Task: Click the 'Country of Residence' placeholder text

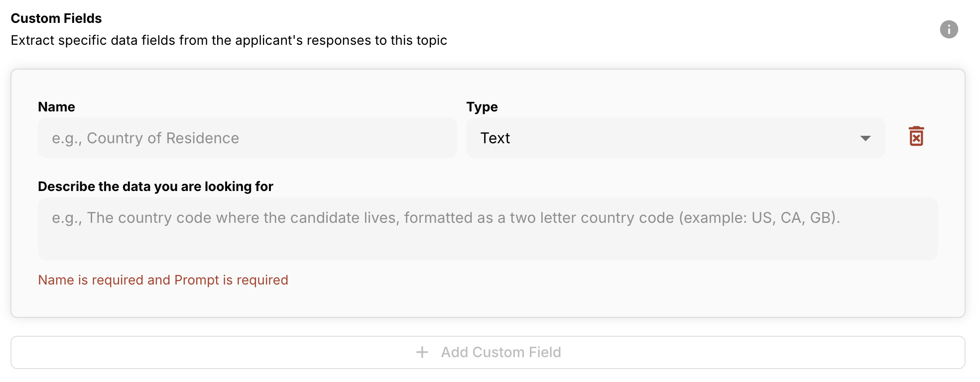Action: (163, 138)
